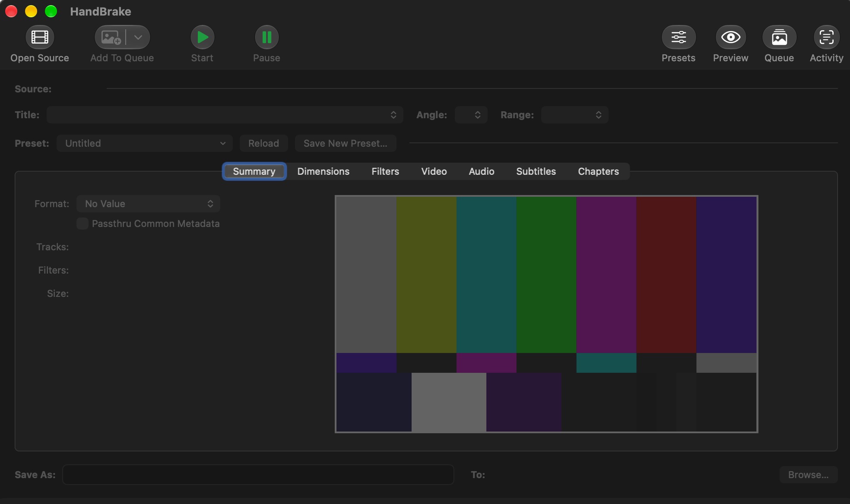Open the Preview eye icon
The image size is (850, 504).
tap(731, 37)
